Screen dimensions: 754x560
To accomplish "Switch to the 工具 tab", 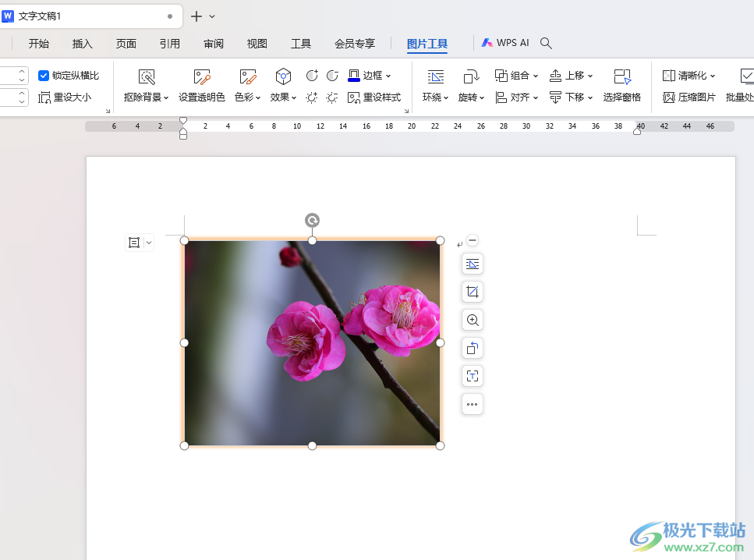I will pyautogui.click(x=301, y=44).
